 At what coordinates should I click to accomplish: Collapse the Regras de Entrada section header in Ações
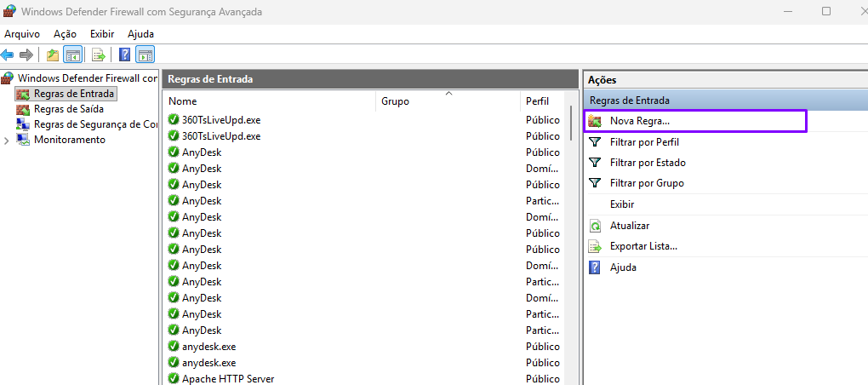pyautogui.click(x=726, y=101)
